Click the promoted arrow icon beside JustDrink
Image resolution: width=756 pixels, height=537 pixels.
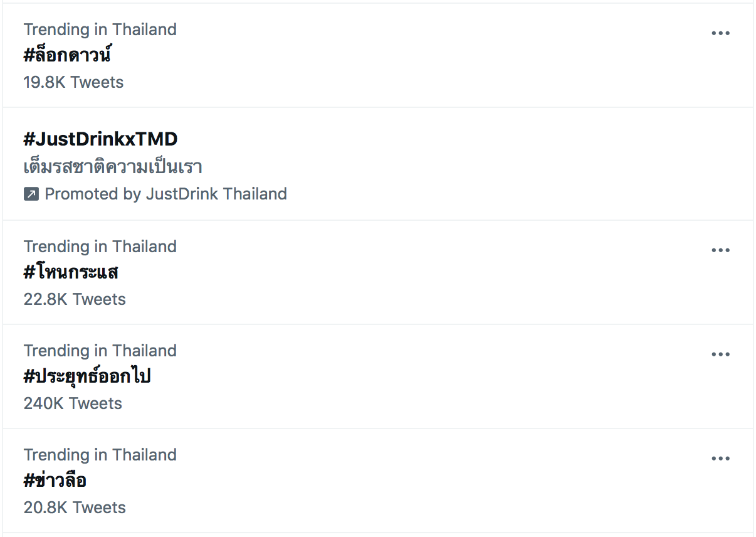click(x=31, y=194)
